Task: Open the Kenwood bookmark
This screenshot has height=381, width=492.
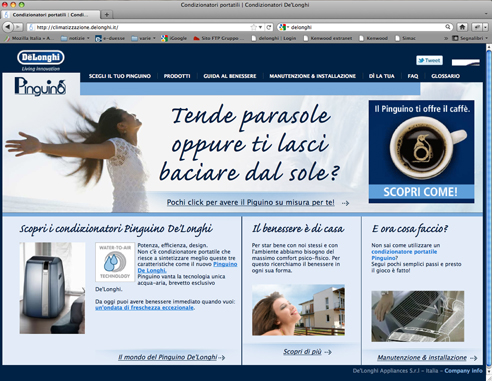Action: pos(373,38)
